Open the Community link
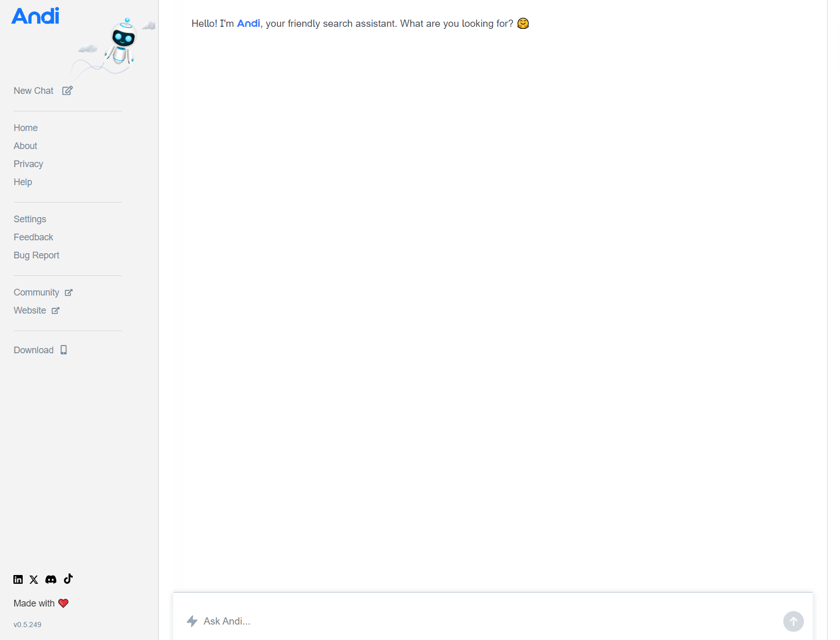Image resolution: width=840 pixels, height=640 pixels. point(37,292)
